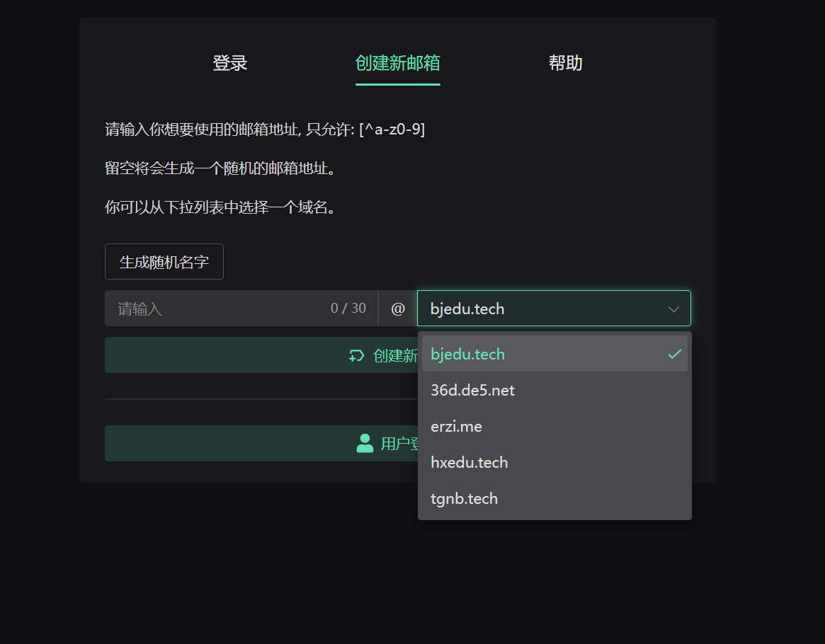
Task: Choose bjedu.tech in the domain list
Action: [x=554, y=354]
